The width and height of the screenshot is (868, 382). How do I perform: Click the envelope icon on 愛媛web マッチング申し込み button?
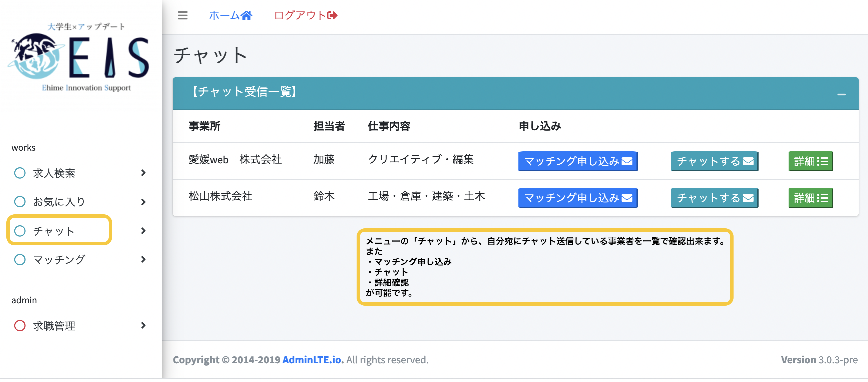[x=627, y=161]
